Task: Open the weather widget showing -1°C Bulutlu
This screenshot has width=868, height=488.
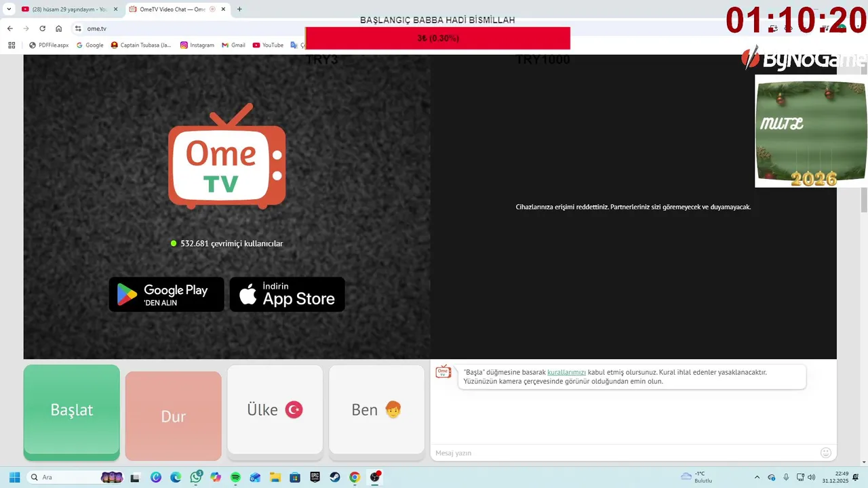Action: coord(696,477)
